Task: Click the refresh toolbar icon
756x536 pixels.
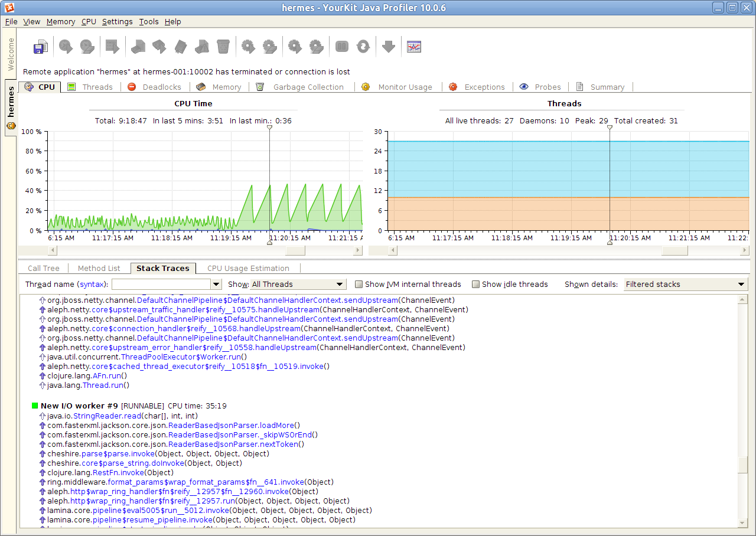Action: 363,47
